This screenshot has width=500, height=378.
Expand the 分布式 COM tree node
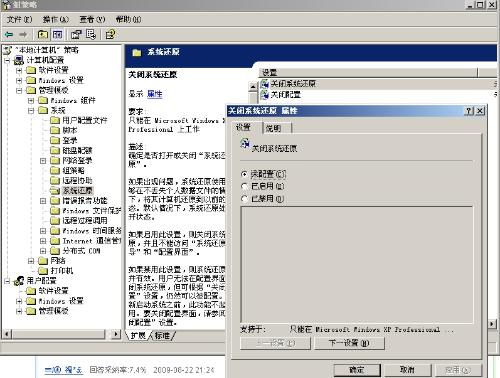(x=43, y=251)
